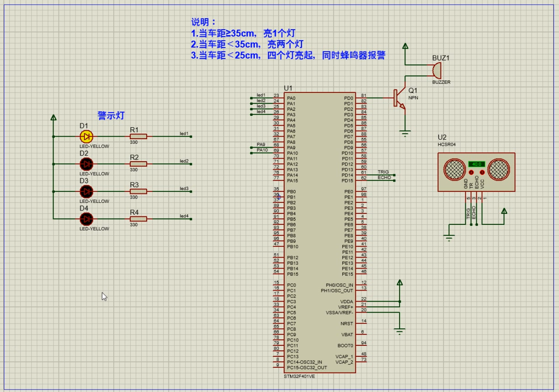
Task: Select LED D2 symbol
Action: pos(87,164)
